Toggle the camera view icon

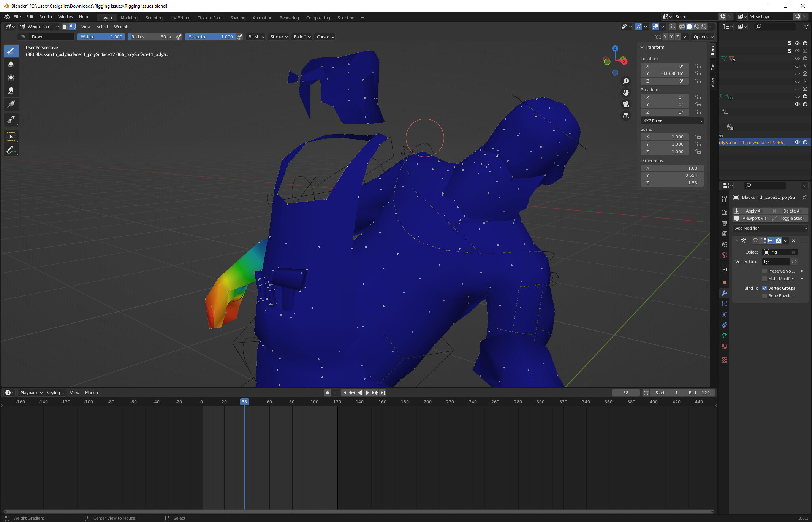tap(625, 104)
